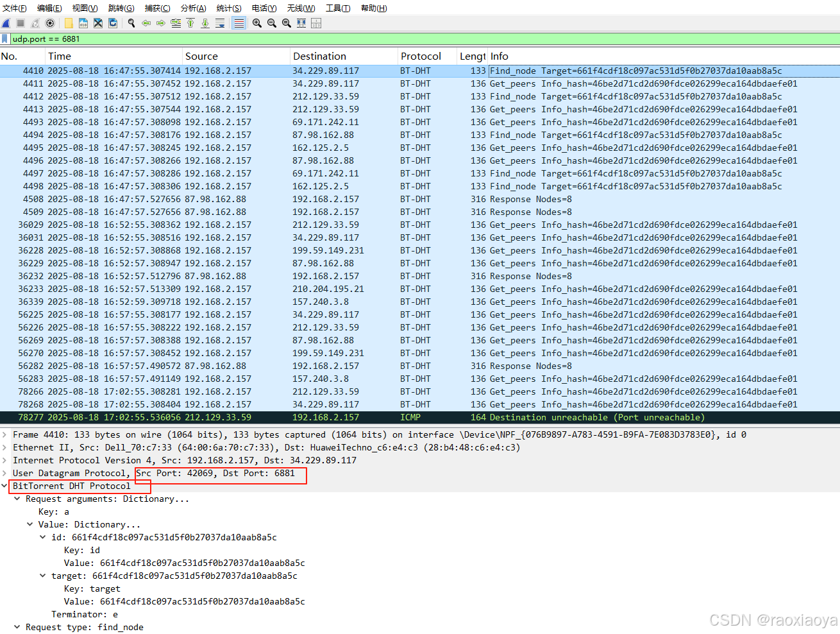Open the display filter bookmark dropdown
This screenshot has height=634, width=840.
click(x=5, y=39)
